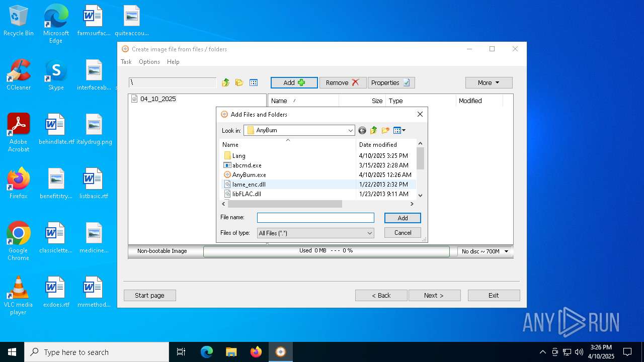Screen dimensions: 644x362
Task: Click the Windows Start button
Action: click(12, 352)
